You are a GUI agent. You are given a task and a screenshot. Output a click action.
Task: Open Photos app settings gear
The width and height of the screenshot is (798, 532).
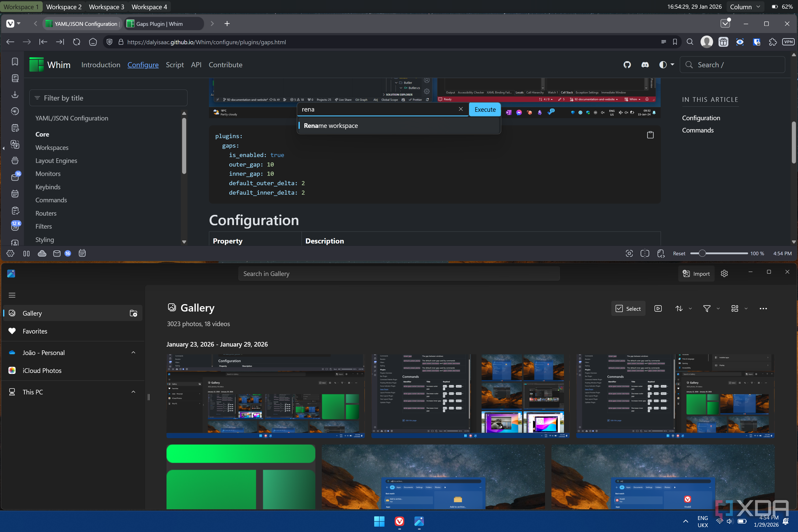(x=724, y=273)
